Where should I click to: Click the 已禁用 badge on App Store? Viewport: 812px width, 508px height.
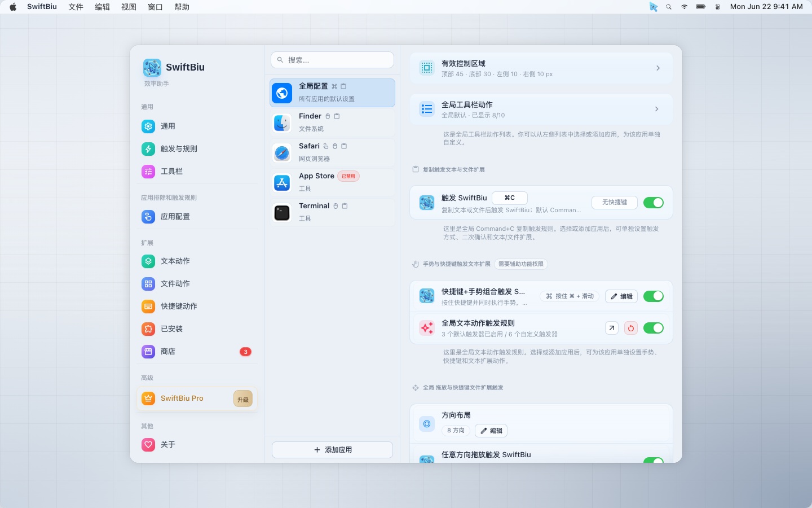coord(348,176)
